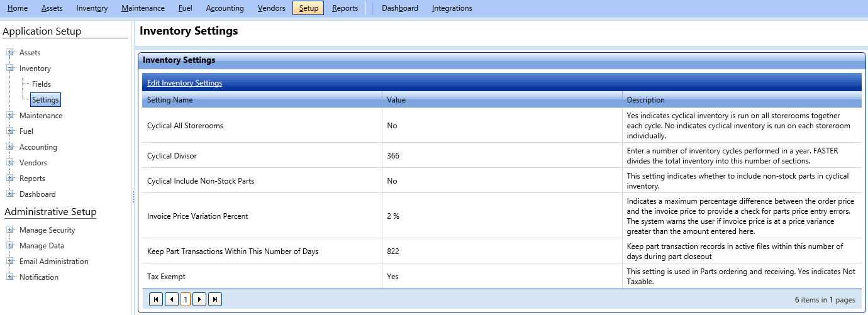Click Keep Part Transactions Within days row name
The width and height of the screenshot is (868, 315).
click(x=233, y=251)
